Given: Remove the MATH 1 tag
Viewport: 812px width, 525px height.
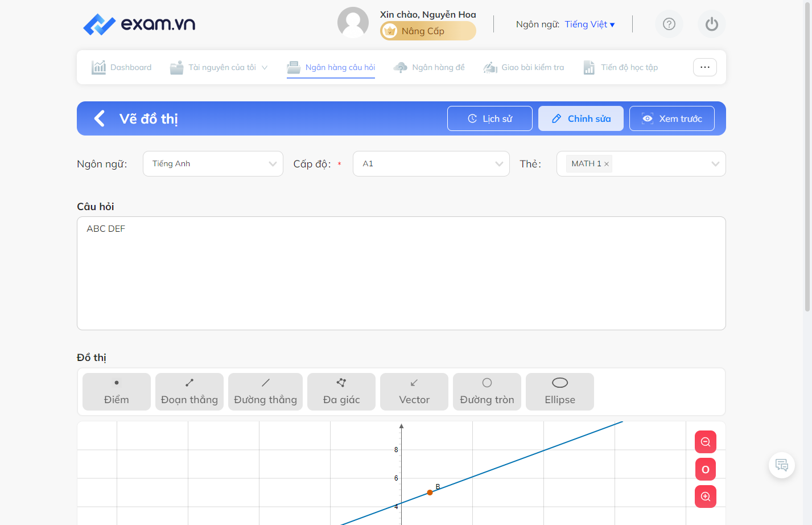Looking at the screenshot, I should pos(607,164).
